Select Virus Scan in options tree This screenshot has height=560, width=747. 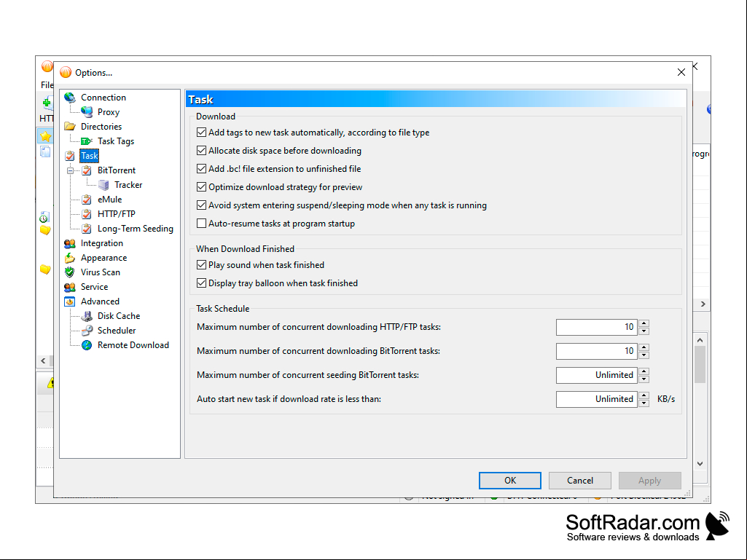[x=100, y=272]
